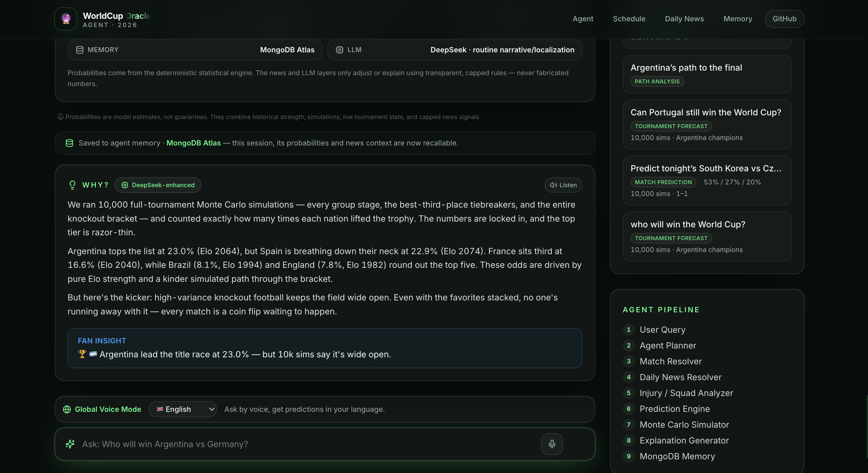Click the UK flag in the language selector
868x473 pixels.
tap(160, 409)
